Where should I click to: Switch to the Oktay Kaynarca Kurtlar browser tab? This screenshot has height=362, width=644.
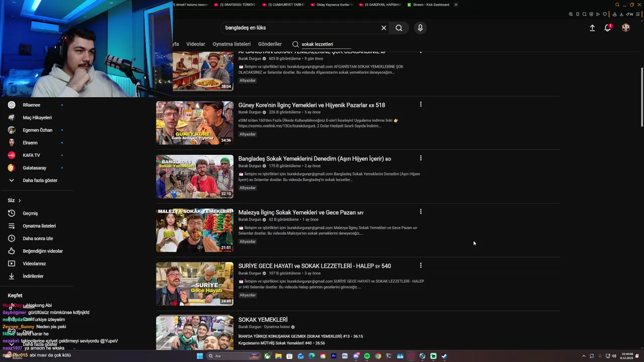[331, 5]
